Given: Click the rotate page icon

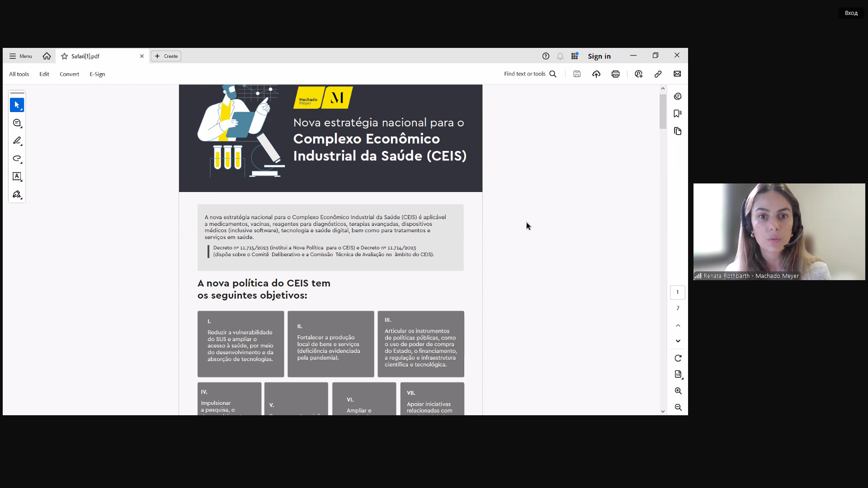Looking at the screenshot, I should [678, 358].
